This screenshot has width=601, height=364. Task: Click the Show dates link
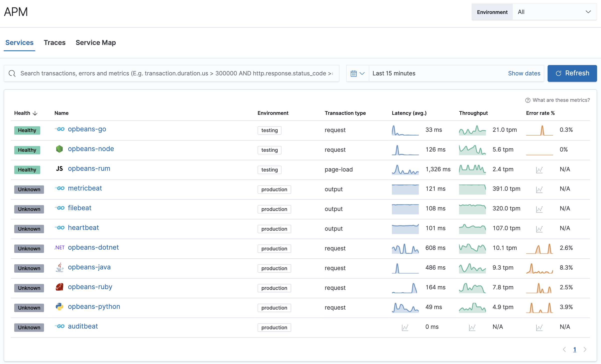coord(524,73)
